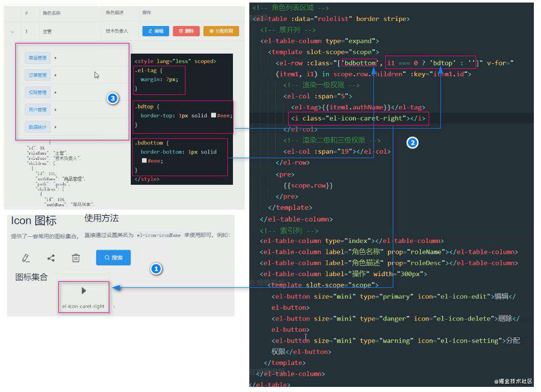Select the 权限管理 tag
541x392 pixels.
pyautogui.click(x=38, y=92)
